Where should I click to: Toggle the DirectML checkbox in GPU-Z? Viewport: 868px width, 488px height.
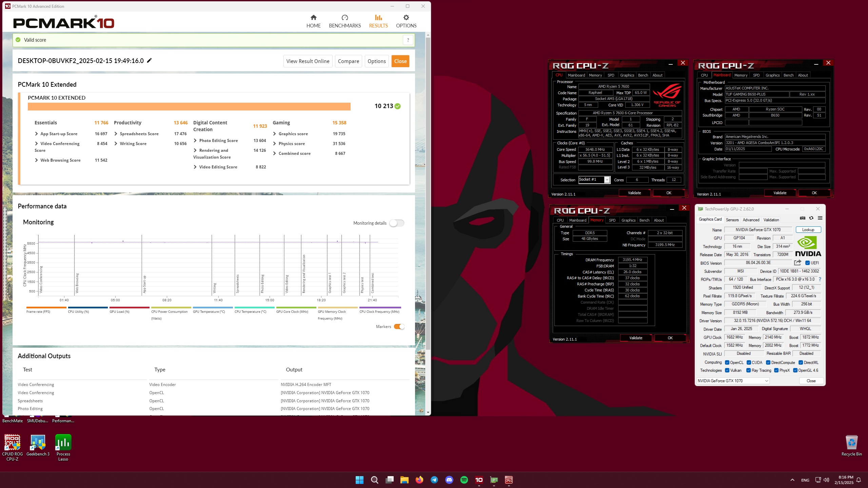[801, 363]
